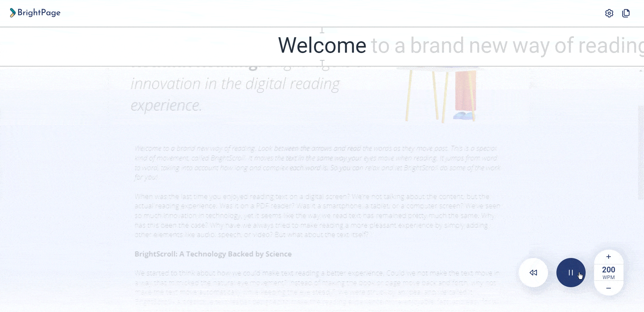Click the bottom focus arrow marker
This screenshot has width=644, height=312.
tap(322, 63)
